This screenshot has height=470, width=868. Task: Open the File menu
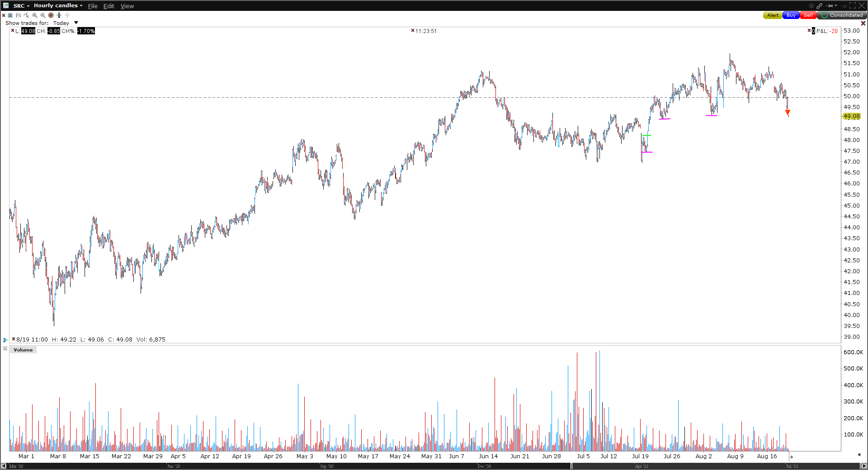93,6
